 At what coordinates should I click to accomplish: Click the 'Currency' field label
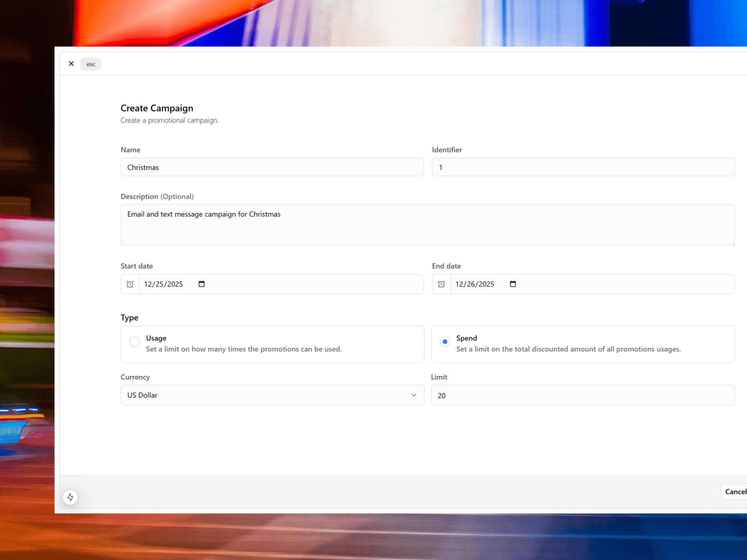[x=135, y=377]
